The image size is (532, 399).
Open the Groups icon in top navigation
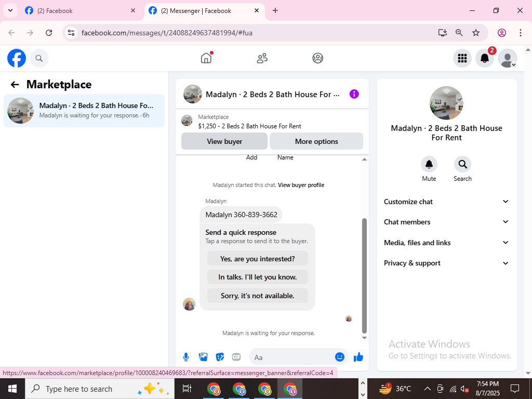[x=317, y=58]
